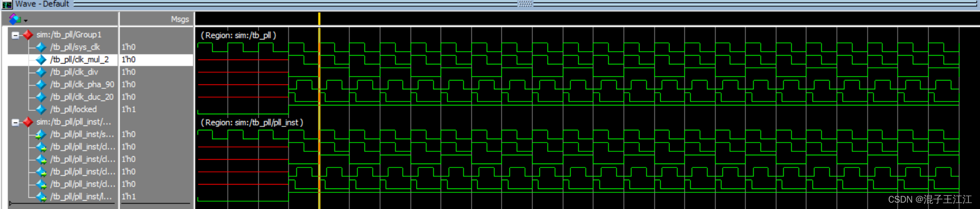980x209 pixels.
Task: Click the 1'h0 value of clk_pha_90
Action: click(128, 84)
